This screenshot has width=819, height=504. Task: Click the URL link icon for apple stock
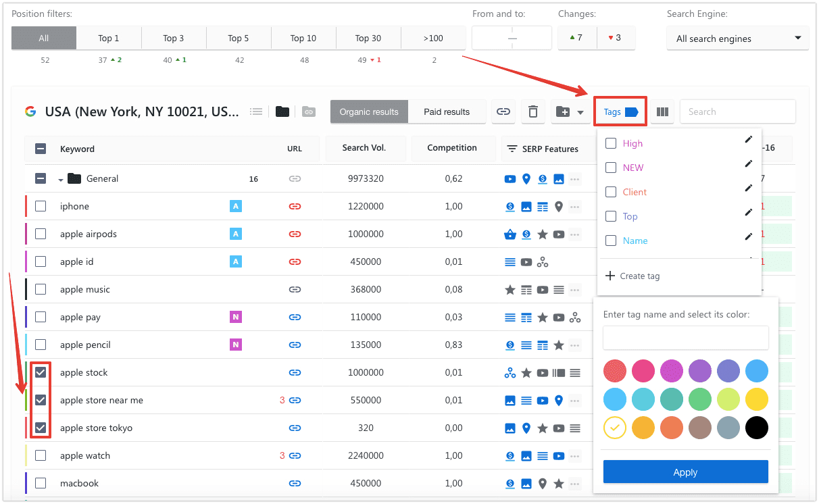[295, 372]
